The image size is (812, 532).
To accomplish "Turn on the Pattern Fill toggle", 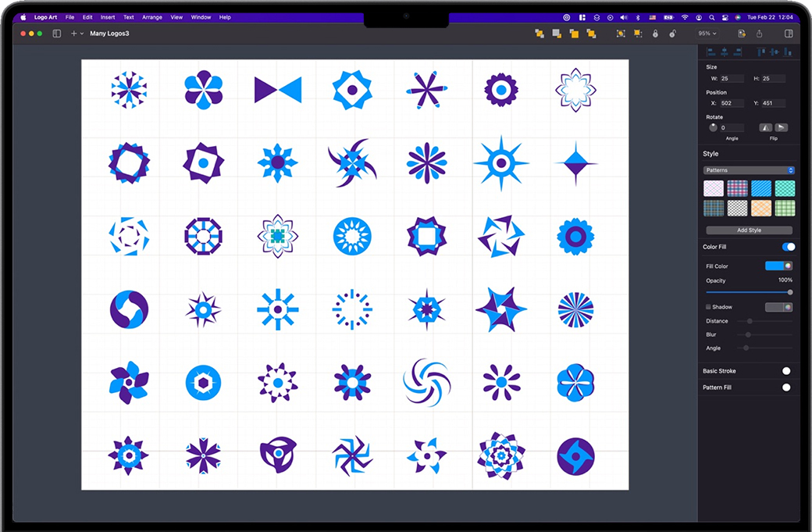I will [786, 387].
